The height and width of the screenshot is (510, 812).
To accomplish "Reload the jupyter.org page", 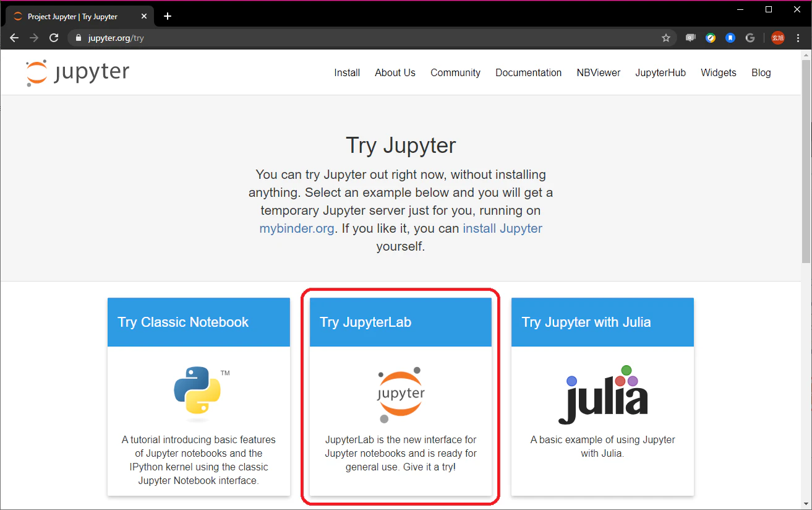I will point(54,38).
